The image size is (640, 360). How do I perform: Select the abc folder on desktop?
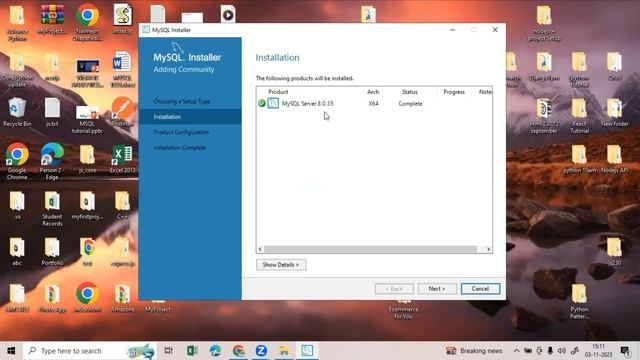tap(17, 252)
